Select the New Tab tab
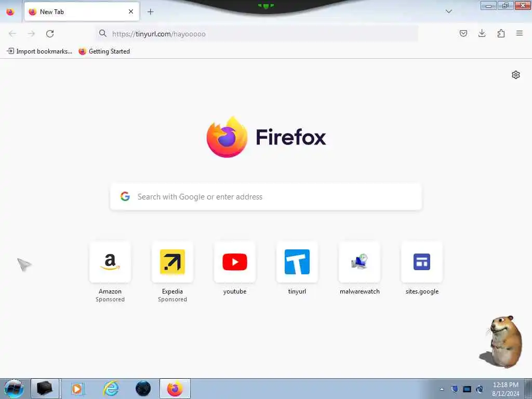The image size is (532, 399). [x=82, y=11]
